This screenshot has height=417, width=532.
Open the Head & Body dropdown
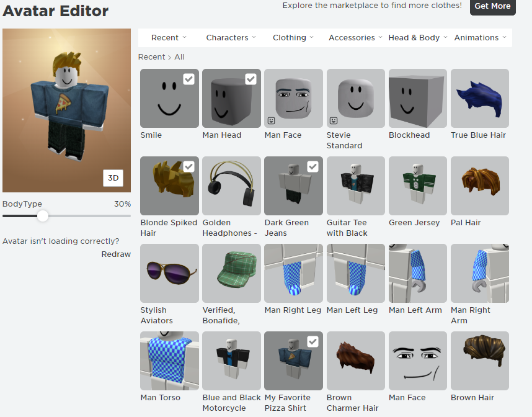coord(418,38)
